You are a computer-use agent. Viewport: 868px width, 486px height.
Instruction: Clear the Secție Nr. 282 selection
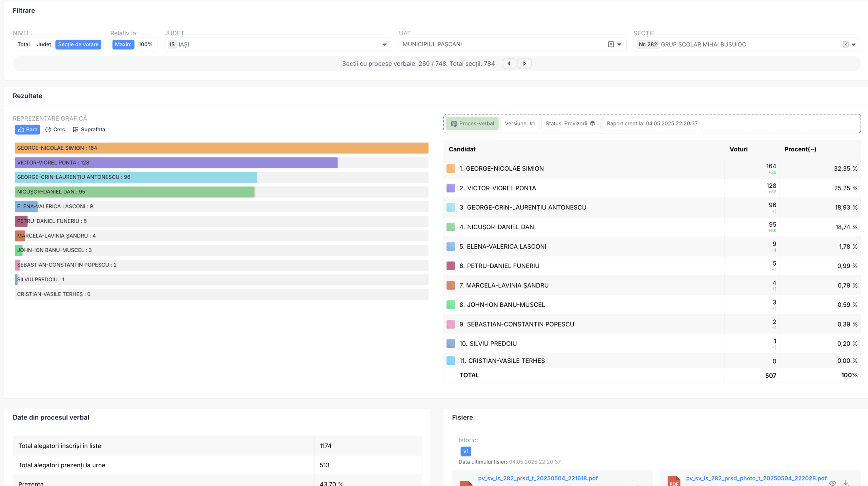click(845, 44)
